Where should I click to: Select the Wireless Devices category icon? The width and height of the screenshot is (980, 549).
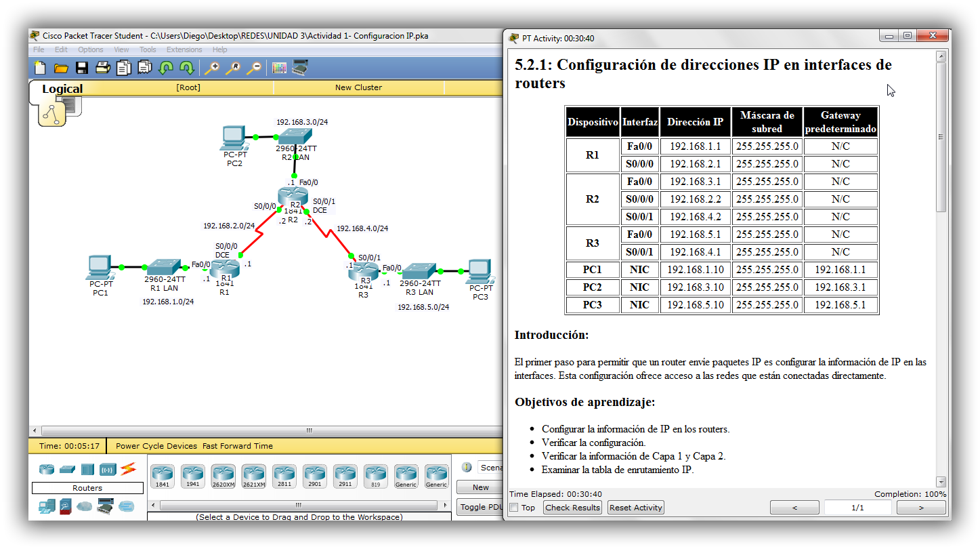[106, 468]
